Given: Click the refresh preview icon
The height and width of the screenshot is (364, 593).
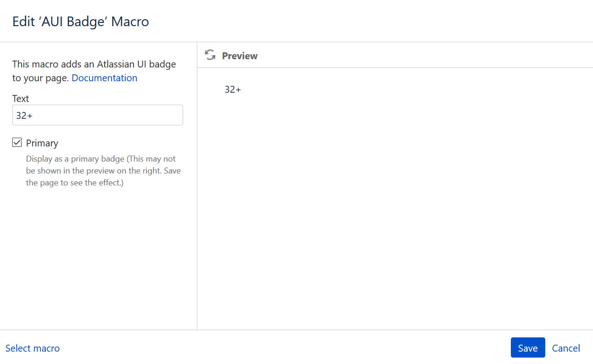Looking at the screenshot, I should point(210,55).
